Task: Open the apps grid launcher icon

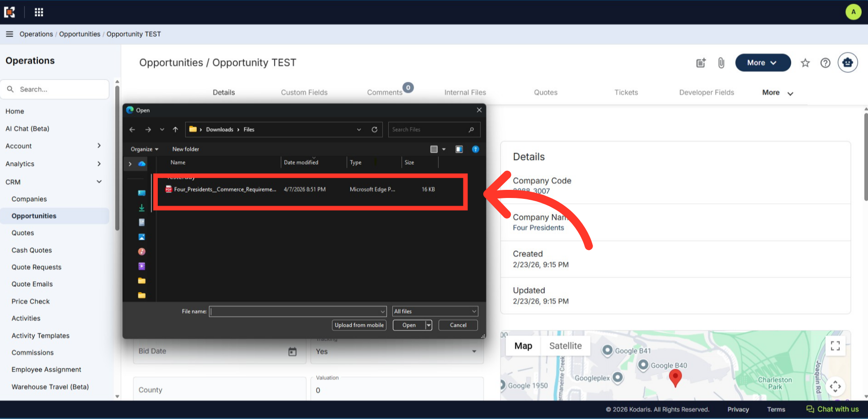Action: click(x=39, y=12)
